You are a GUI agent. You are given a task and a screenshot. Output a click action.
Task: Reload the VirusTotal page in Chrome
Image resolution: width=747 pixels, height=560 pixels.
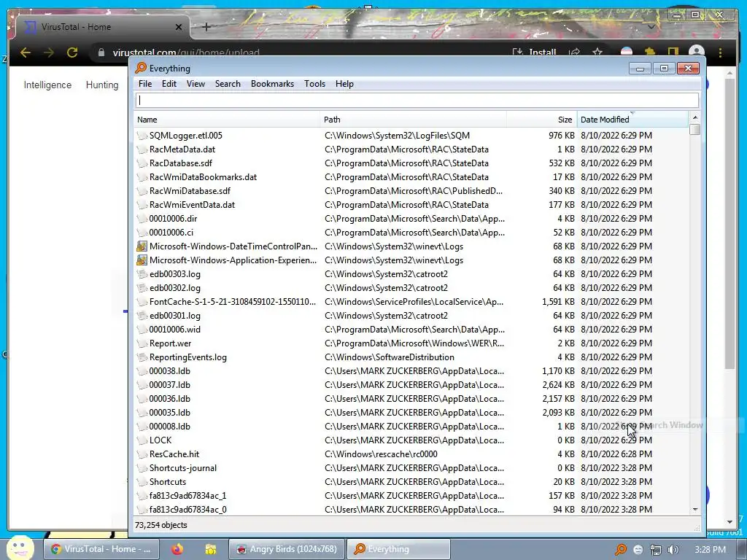(x=72, y=52)
